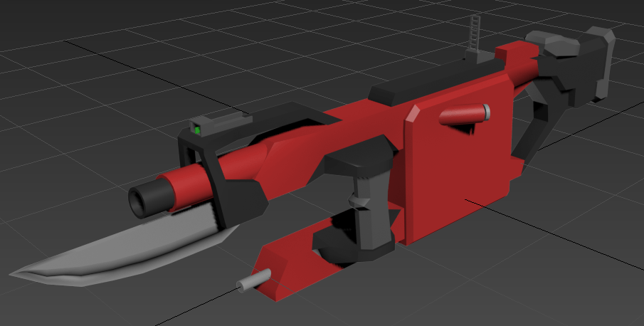
Task: Click the black barrel muzzle
Action: 146,196
